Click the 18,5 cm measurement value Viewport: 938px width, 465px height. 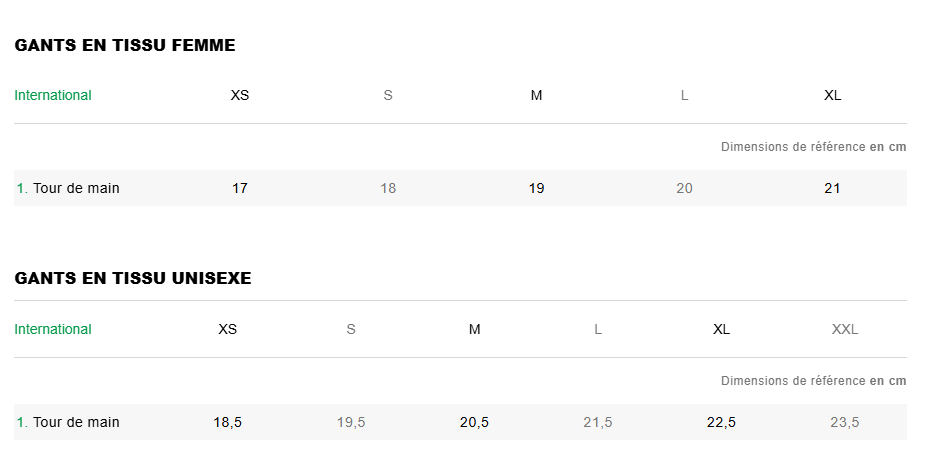pyautogui.click(x=228, y=422)
